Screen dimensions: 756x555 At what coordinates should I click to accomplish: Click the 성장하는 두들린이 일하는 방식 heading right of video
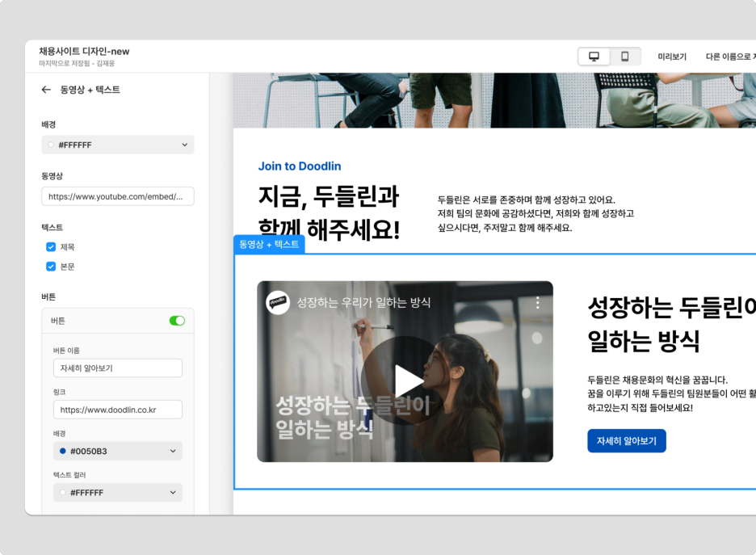pyautogui.click(x=671, y=324)
